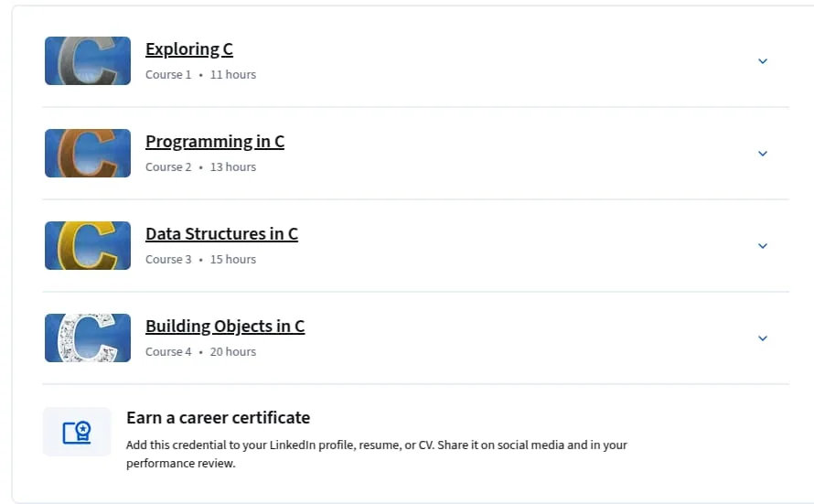Click the grey C thumbnail for Exploring C
The height and width of the screenshot is (504, 814).
pyautogui.click(x=88, y=60)
